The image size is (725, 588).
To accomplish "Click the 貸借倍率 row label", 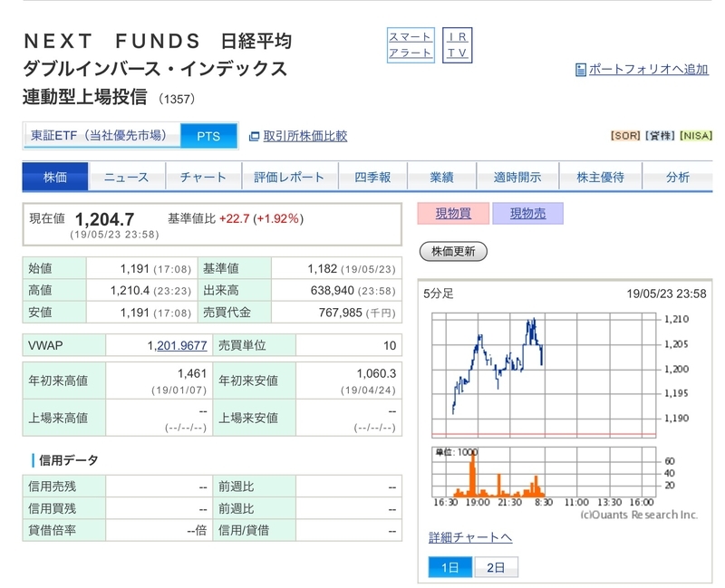I will tap(52, 530).
